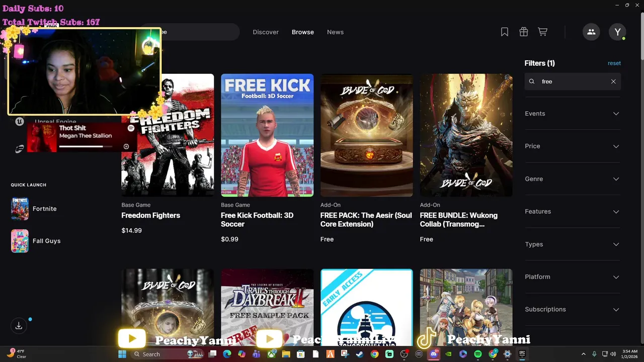Seek on the Thot Shit song progress bar

pos(85,146)
